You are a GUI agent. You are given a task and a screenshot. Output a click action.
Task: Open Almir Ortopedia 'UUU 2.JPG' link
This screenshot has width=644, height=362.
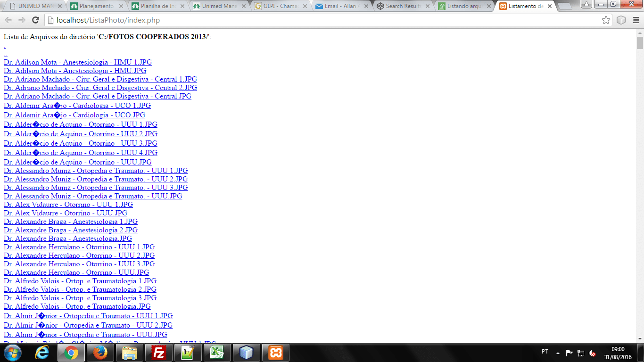[88, 325]
